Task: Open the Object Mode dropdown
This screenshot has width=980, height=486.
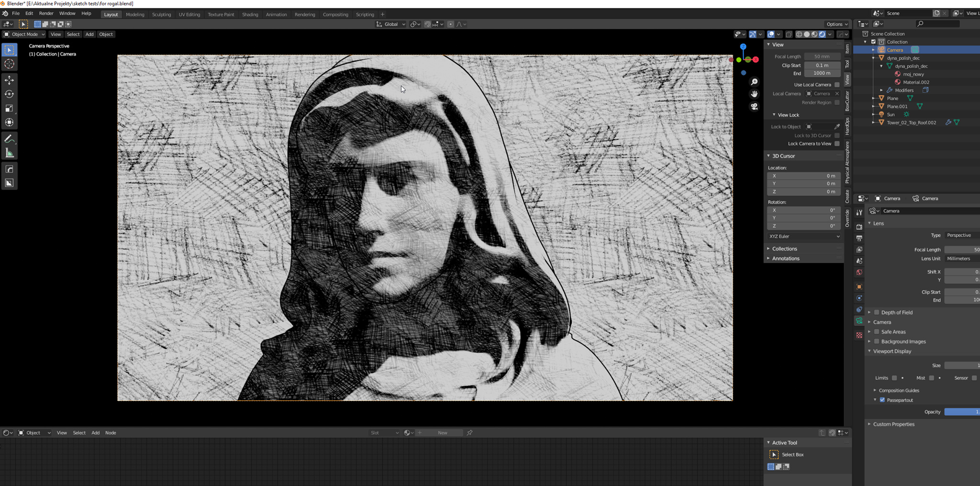Action: pyautogui.click(x=23, y=34)
